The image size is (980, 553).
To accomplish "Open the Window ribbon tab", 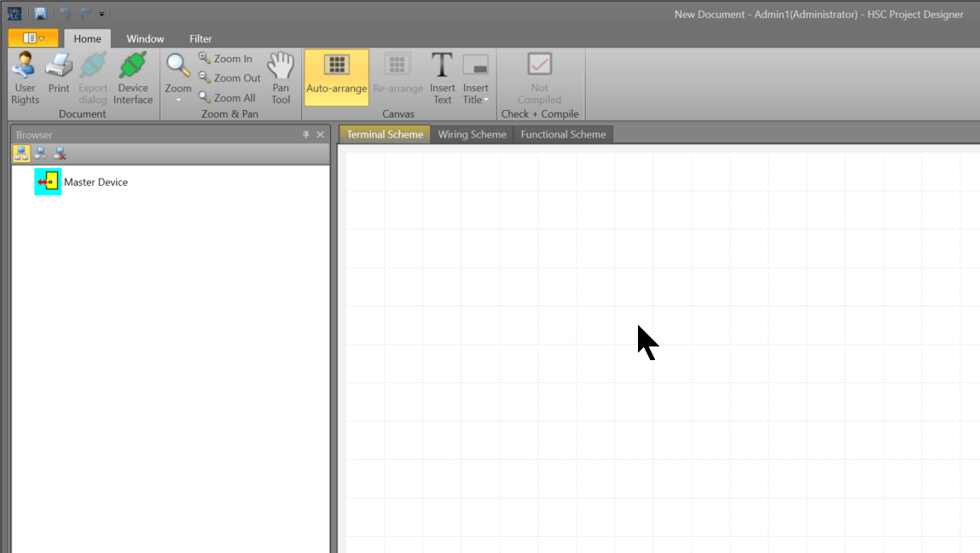I will pyautogui.click(x=145, y=38).
